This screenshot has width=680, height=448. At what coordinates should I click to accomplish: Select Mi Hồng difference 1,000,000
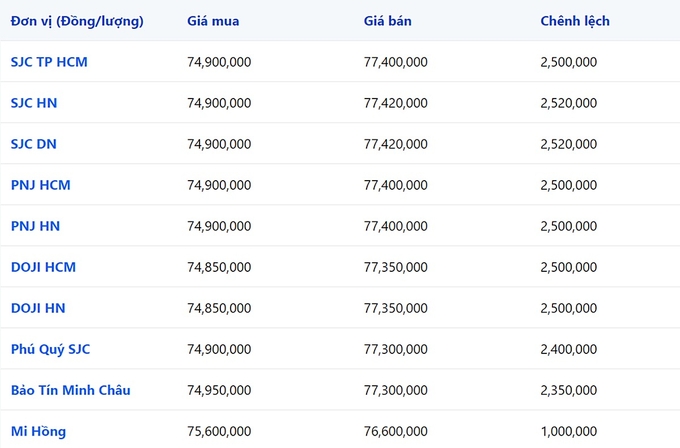[x=569, y=432]
